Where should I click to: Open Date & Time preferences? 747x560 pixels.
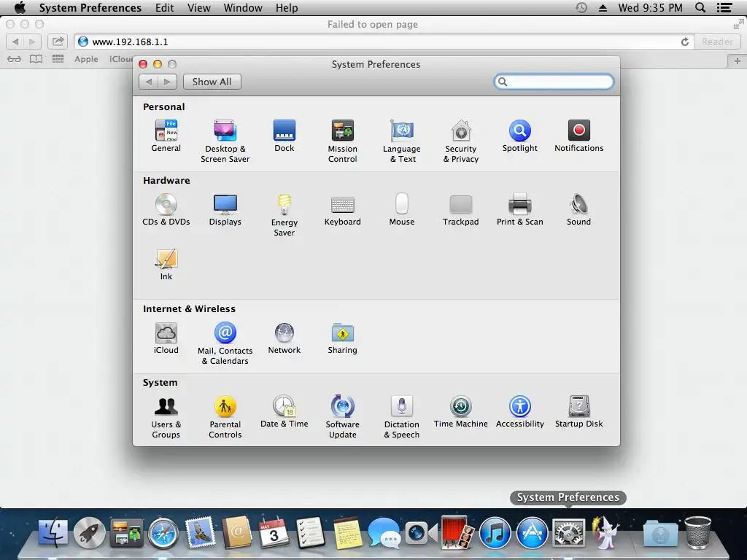285,412
